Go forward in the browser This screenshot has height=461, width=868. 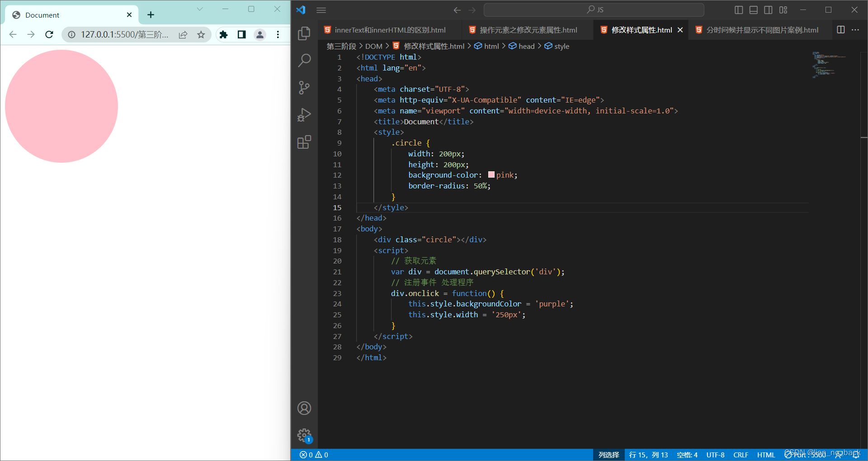[x=31, y=34]
